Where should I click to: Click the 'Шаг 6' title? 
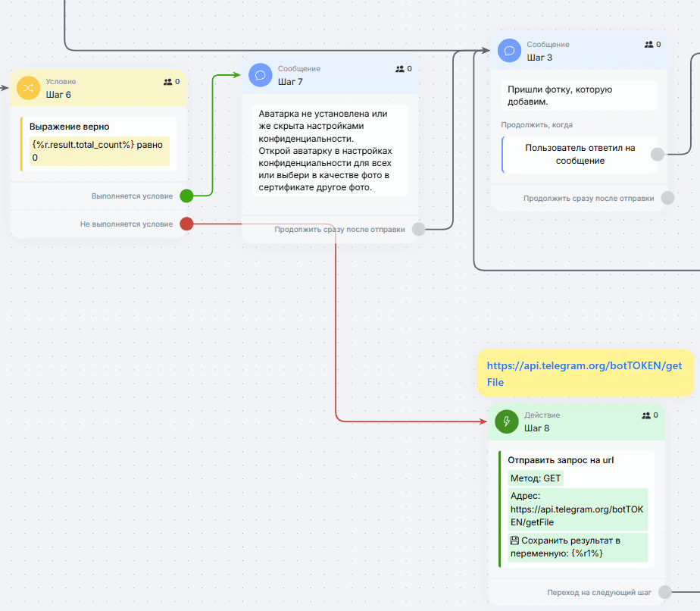58,95
